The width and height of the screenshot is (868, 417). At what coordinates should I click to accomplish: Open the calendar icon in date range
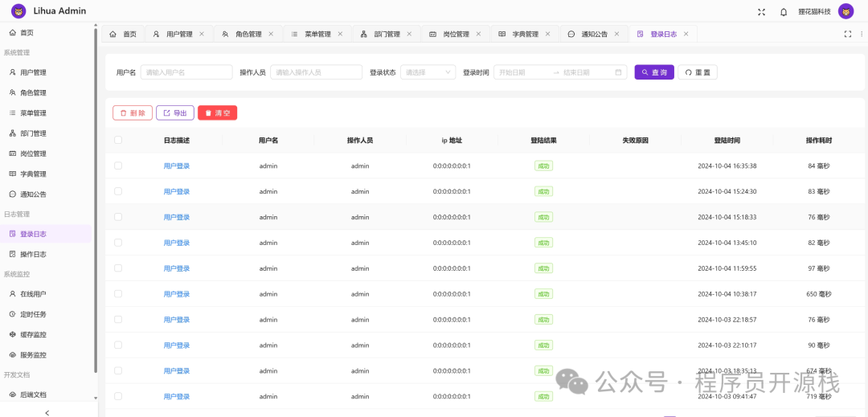point(618,72)
